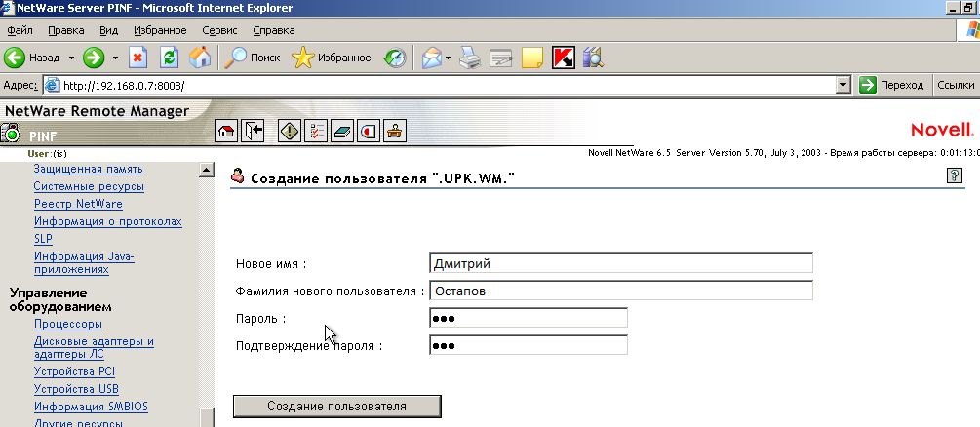The height and width of the screenshot is (427, 980).
Task: Click the Пароль password field
Action: point(529,318)
